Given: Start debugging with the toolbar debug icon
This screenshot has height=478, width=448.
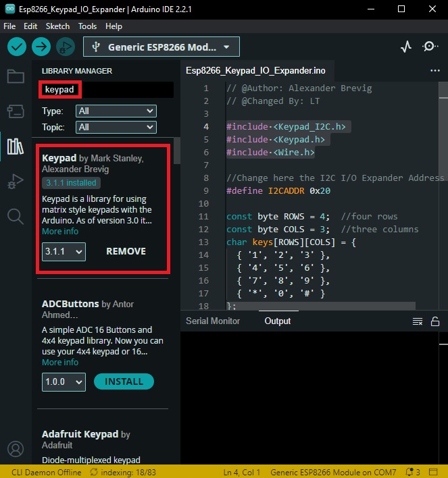Looking at the screenshot, I should tap(66, 47).
